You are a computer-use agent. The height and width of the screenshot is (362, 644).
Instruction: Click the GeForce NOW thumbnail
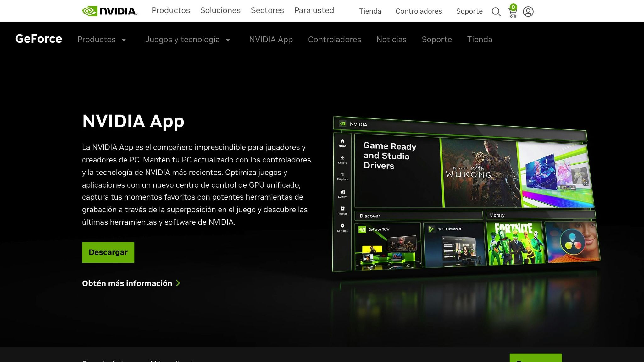coord(388,246)
